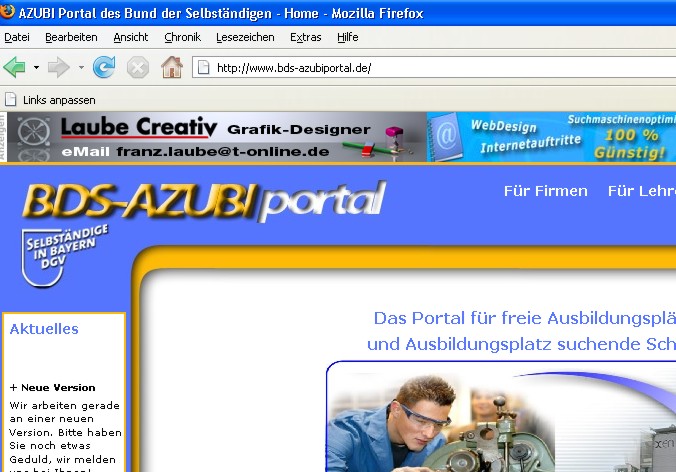Click the green Back arrow button
Screen dimensions: 676x472
point(15,67)
